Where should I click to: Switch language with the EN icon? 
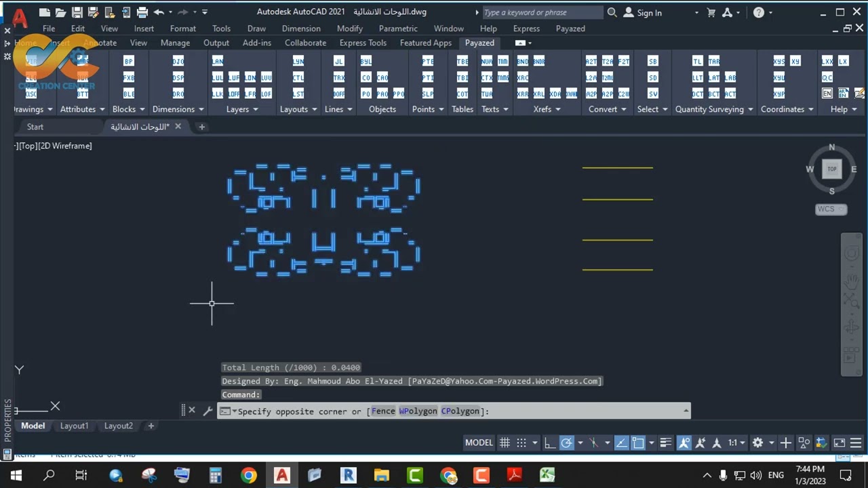[x=827, y=94]
